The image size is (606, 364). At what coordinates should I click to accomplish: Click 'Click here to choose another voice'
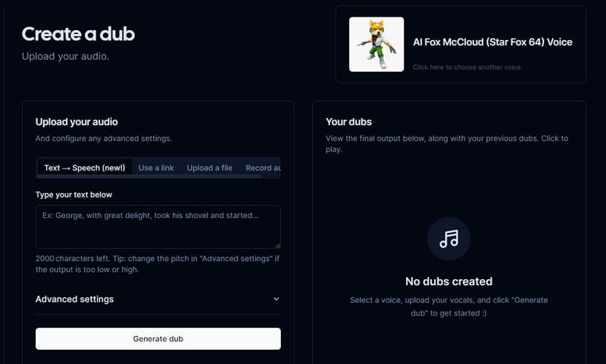pyautogui.click(x=467, y=67)
